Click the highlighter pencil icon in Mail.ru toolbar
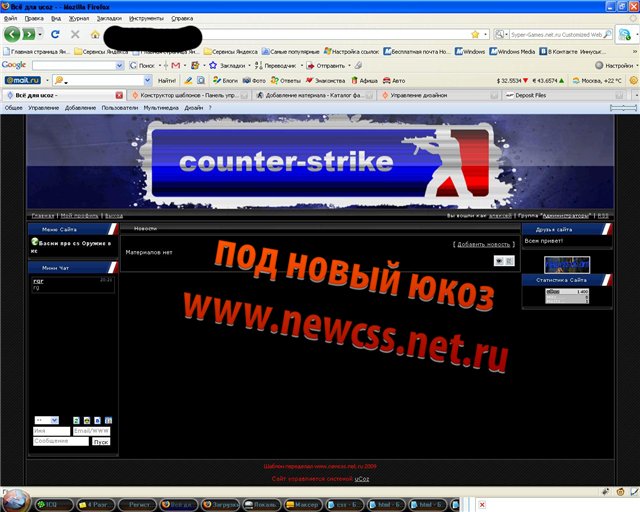This screenshot has width=640, height=512. point(188,80)
